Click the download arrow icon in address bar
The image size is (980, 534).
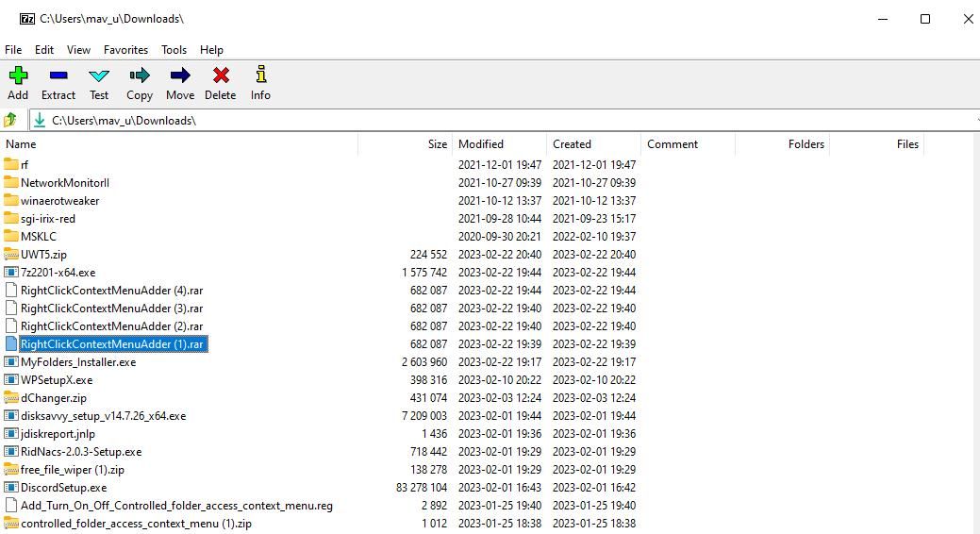pos(40,120)
